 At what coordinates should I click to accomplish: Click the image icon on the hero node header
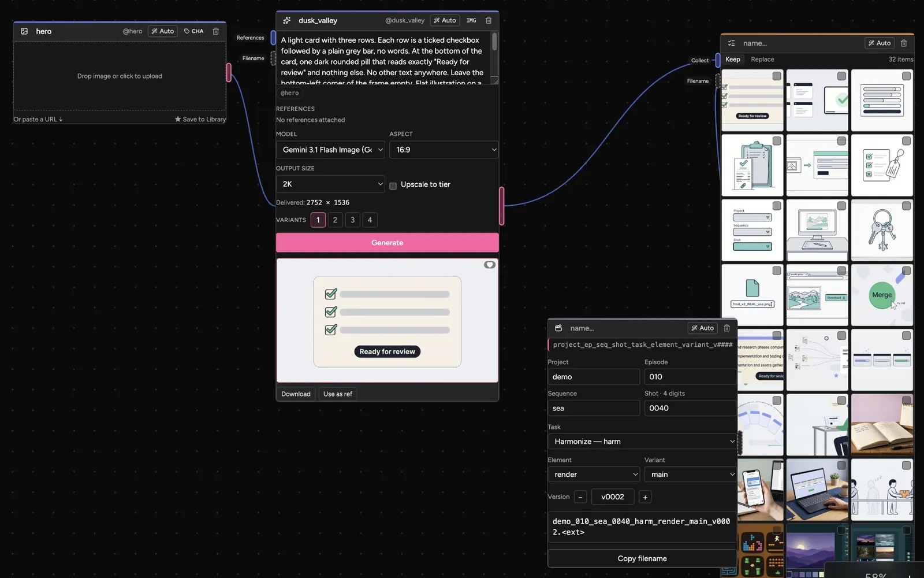click(x=24, y=31)
